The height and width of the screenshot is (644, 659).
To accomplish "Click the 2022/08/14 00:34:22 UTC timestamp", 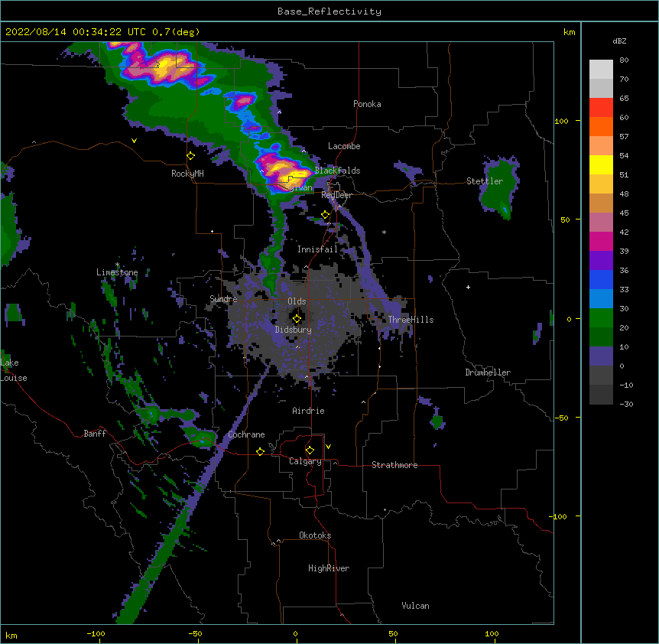I will [x=102, y=32].
